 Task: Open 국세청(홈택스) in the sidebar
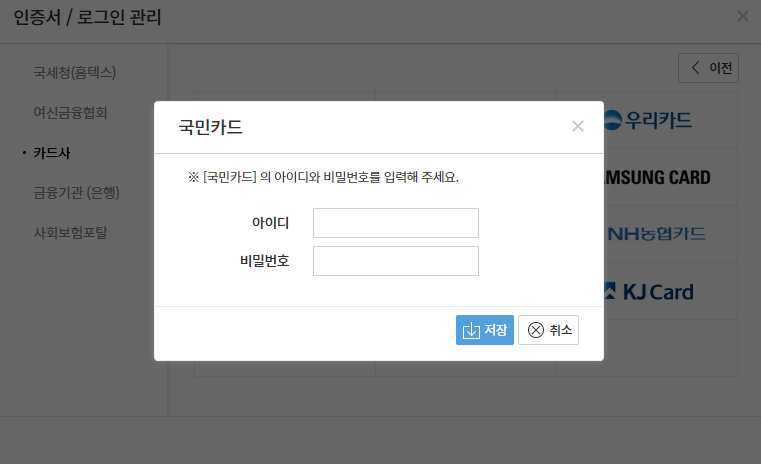coord(75,72)
